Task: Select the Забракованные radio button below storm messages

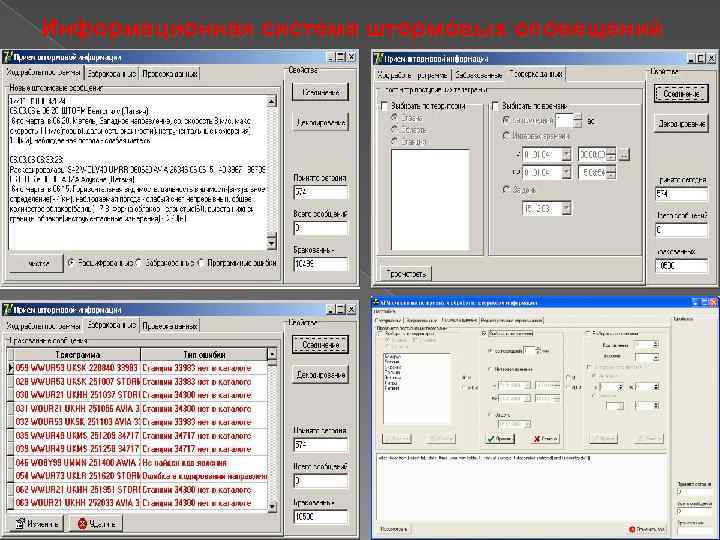Action: click(x=139, y=263)
